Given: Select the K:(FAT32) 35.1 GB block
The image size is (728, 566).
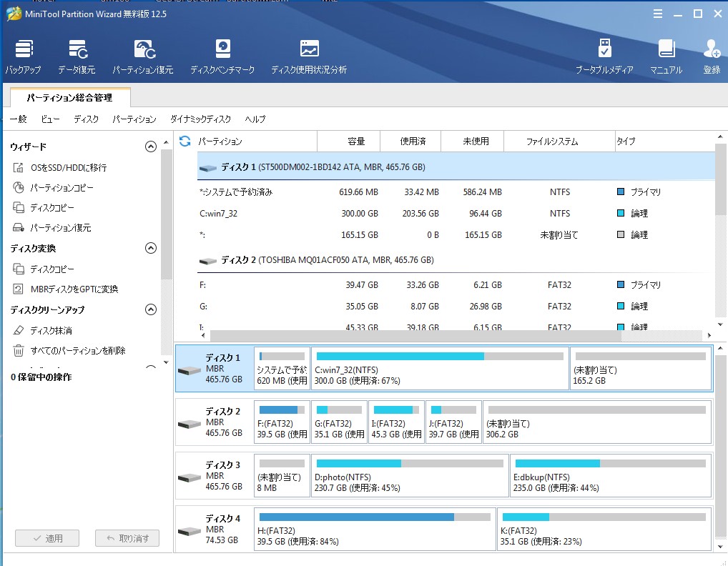Looking at the screenshot, I should 604,530.
